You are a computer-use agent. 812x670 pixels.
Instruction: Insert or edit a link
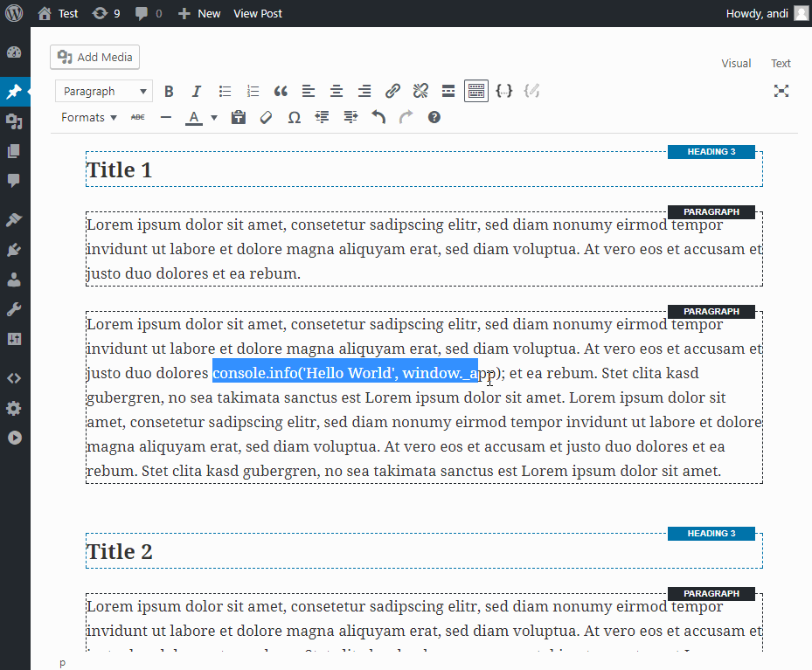point(392,92)
